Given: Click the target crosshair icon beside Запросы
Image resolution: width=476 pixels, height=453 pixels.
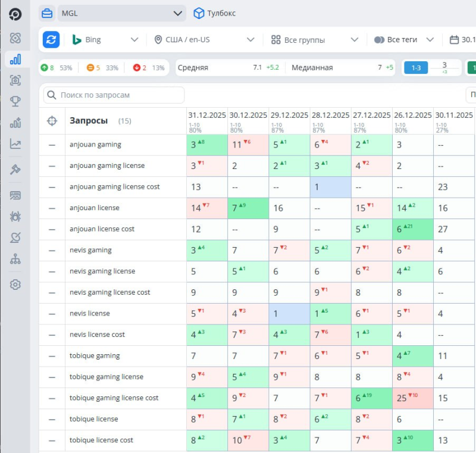Looking at the screenshot, I should (52, 121).
